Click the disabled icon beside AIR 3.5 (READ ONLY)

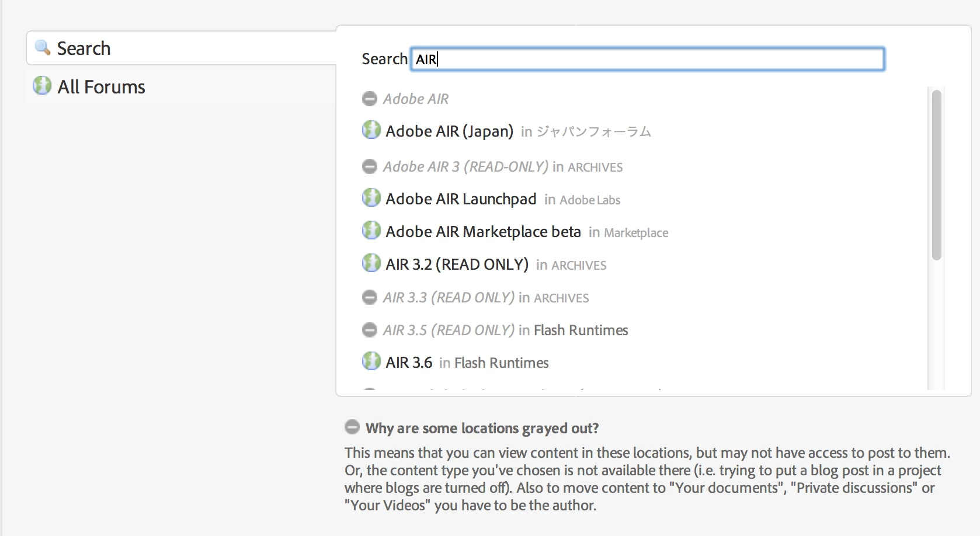point(369,330)
